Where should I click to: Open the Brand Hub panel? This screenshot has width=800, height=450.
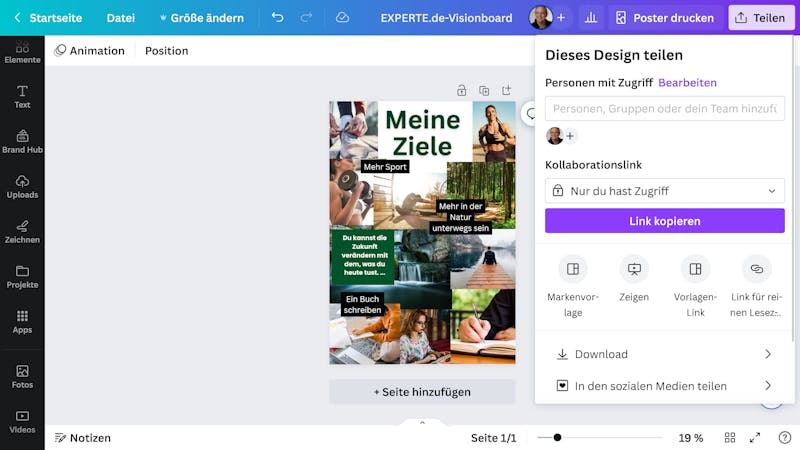(22, 141)
